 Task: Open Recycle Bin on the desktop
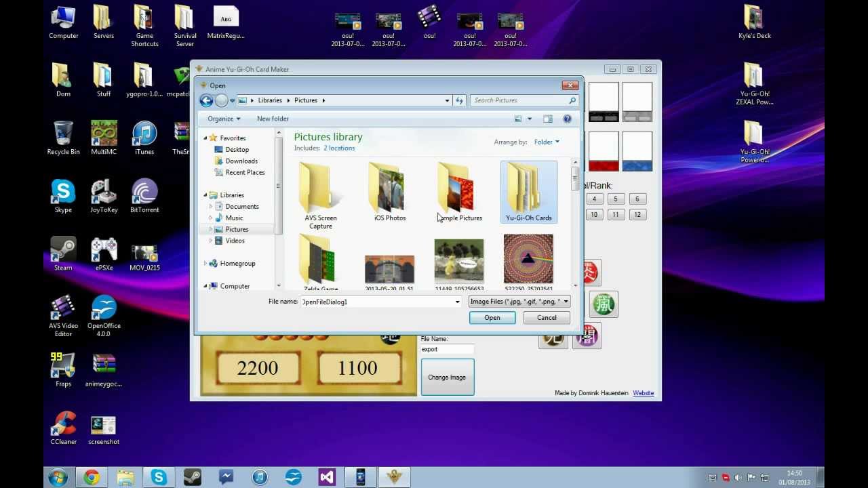(63, 138)
